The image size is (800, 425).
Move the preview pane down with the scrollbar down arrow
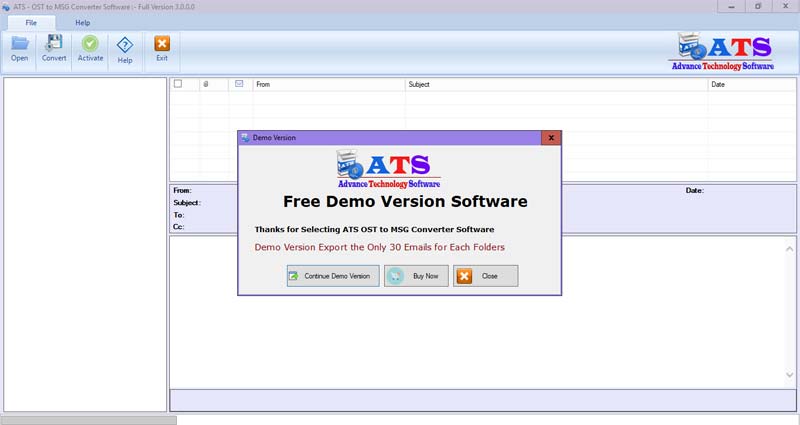point(789,376)
